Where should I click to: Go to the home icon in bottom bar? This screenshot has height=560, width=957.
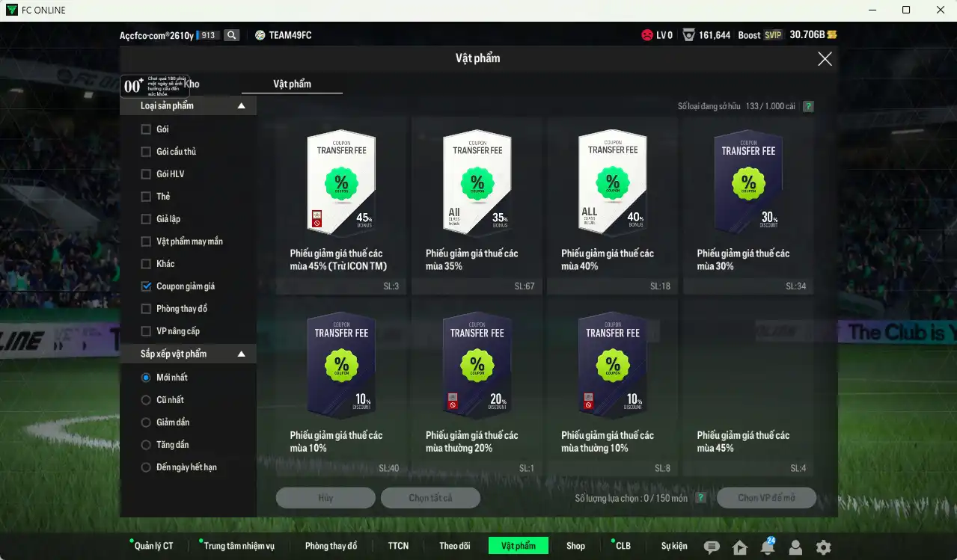coord(740,547)
